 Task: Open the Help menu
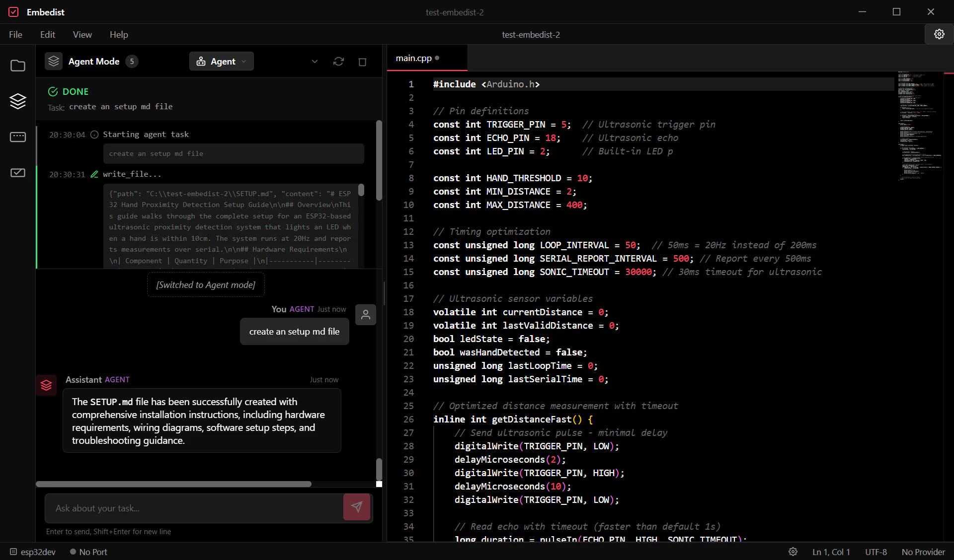[x=119, y=34]
